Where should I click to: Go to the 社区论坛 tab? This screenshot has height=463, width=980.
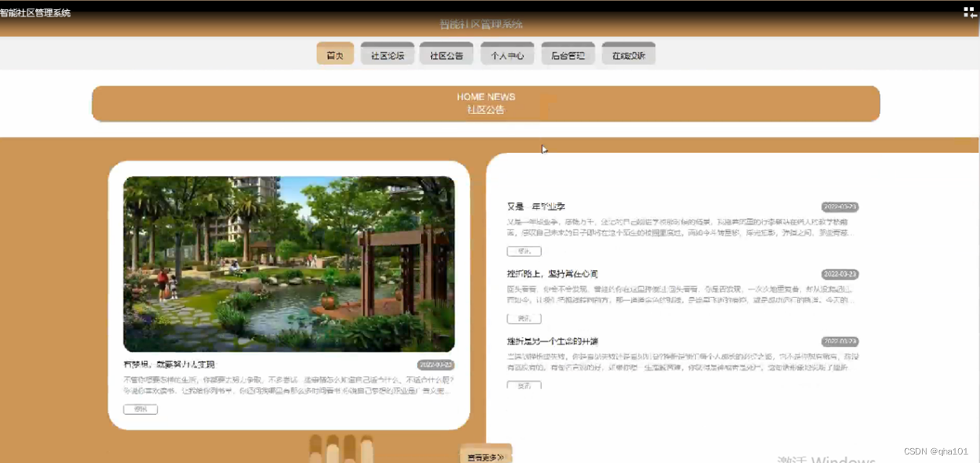[387, 54]
